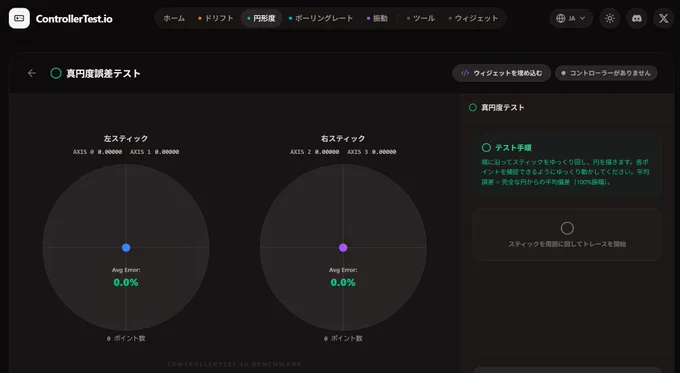Click the circle icon above スティックを周囲に回して

pyautogui.click(x=567, y=228)
